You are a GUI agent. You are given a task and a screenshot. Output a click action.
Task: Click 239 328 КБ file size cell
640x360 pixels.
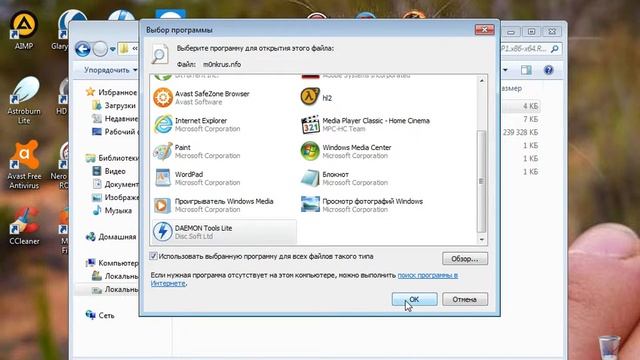pyautogui.click(x=520, y=132)
